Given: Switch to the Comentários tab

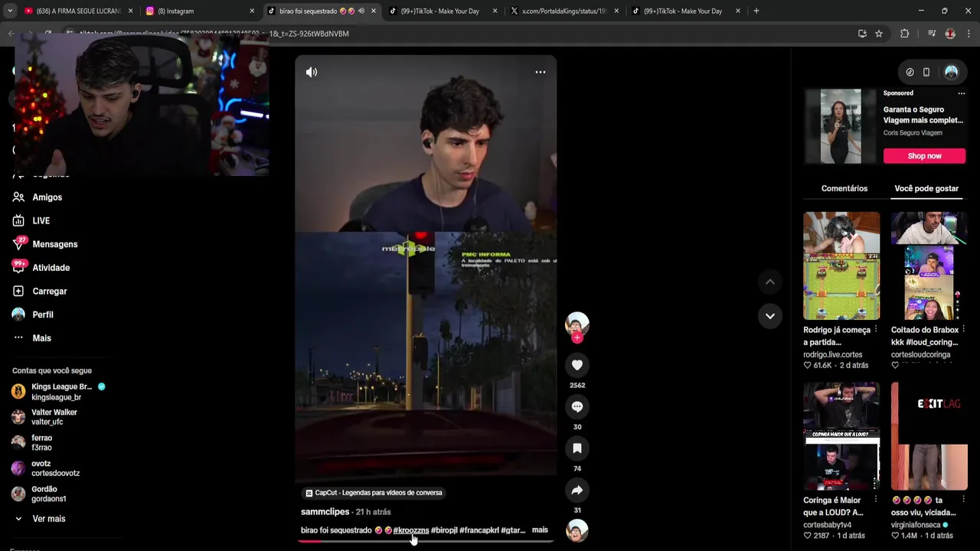Looking at the screenshot, I should coord(844,188).
